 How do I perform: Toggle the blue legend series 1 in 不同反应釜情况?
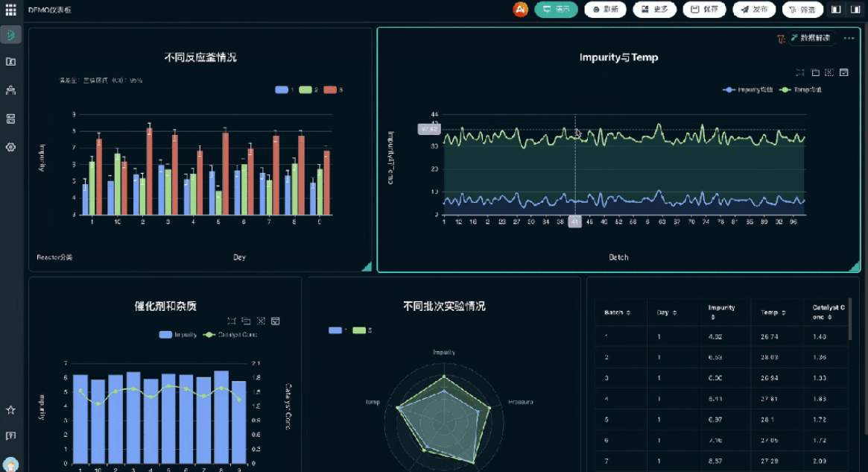tap(285, 89)
